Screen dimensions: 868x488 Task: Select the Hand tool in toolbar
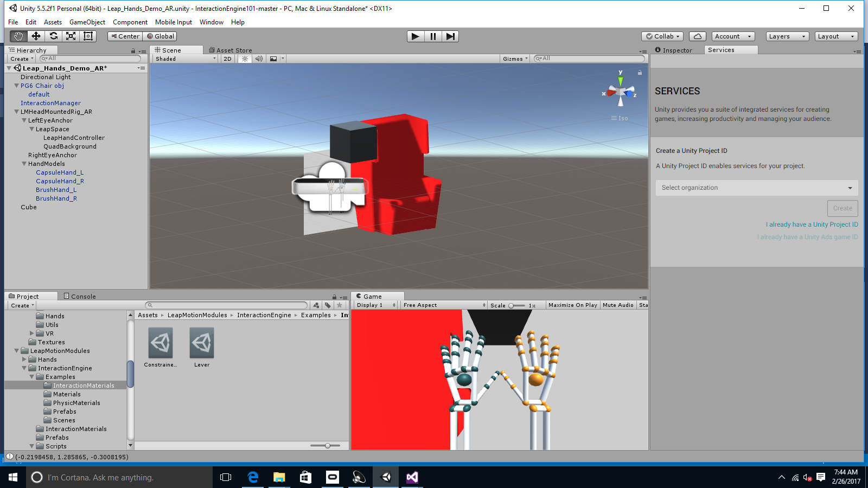[x=18, y=36]
